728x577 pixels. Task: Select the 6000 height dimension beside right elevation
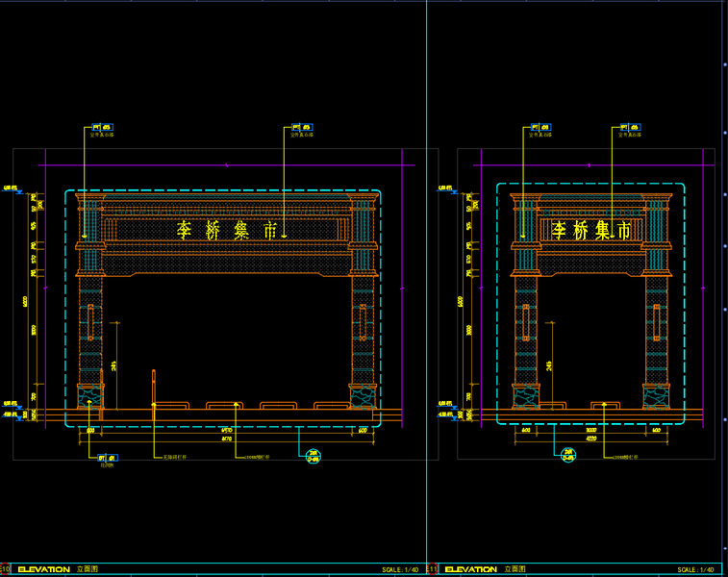point(460,301)
